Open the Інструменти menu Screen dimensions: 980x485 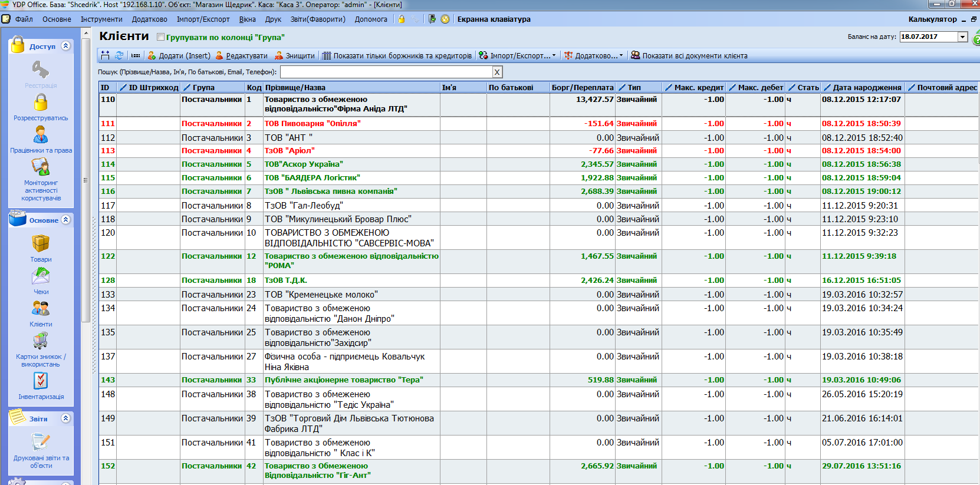(x=101, y=19)
